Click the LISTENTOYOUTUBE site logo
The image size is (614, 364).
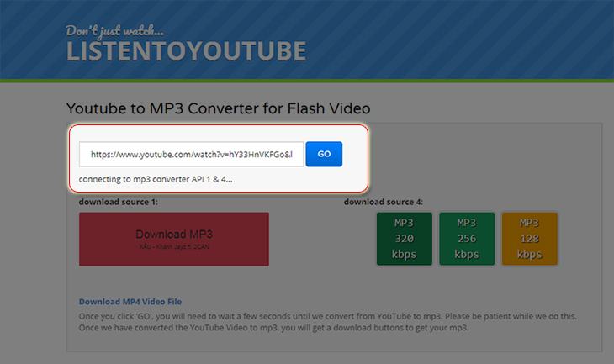point(187,51)
